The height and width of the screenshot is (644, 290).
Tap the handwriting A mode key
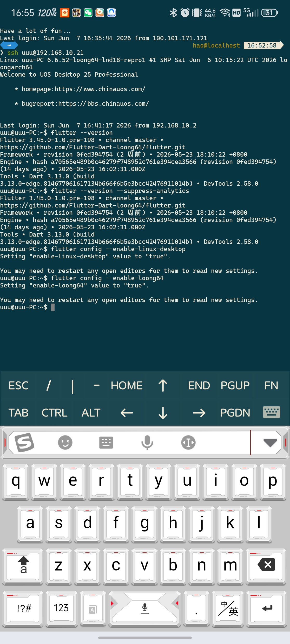coord(93,609)
